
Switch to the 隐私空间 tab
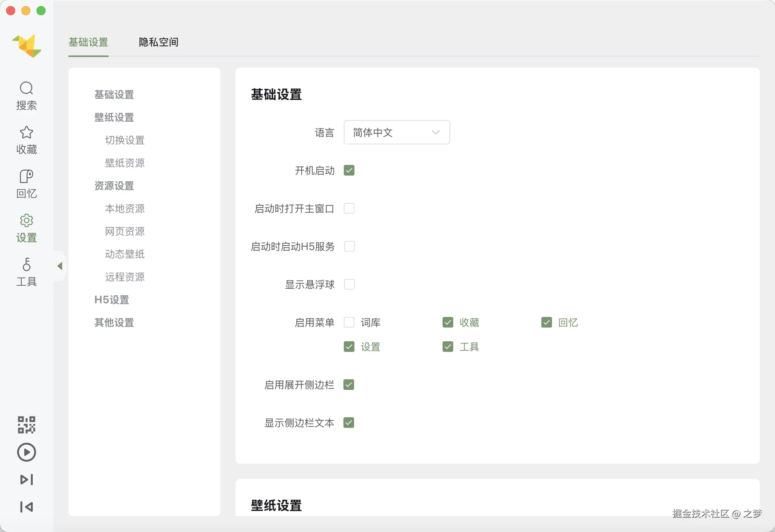[158, 42]
